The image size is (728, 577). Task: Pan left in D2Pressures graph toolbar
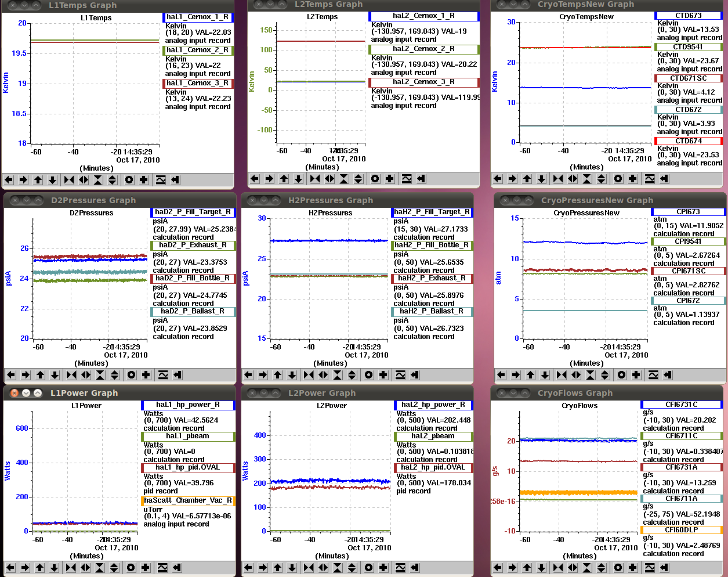[12, 375]
